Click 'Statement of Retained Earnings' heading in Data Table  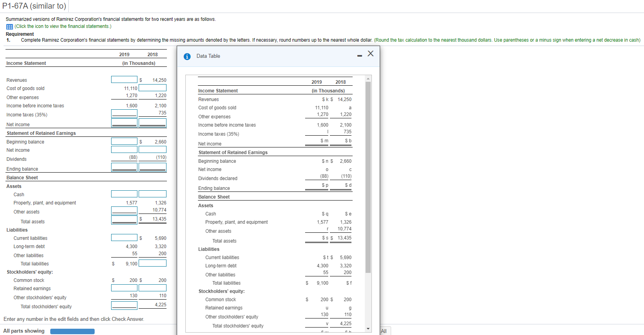tap(233, 153)
